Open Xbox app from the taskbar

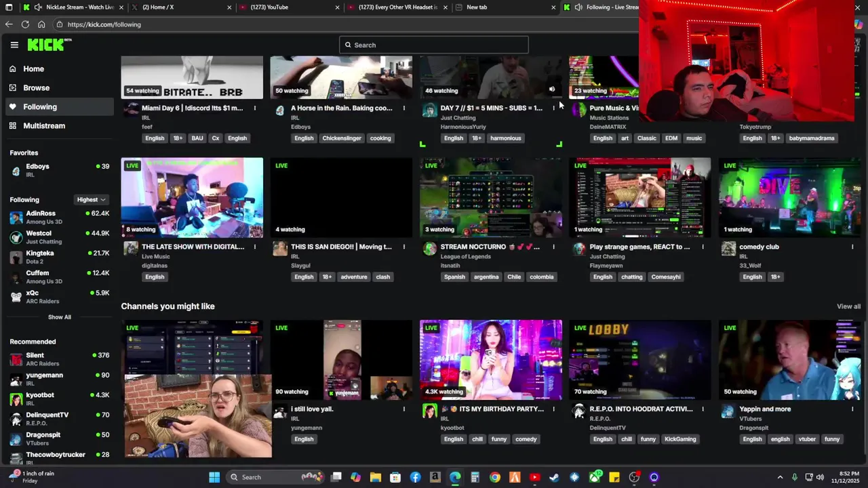tap(595, 477)
